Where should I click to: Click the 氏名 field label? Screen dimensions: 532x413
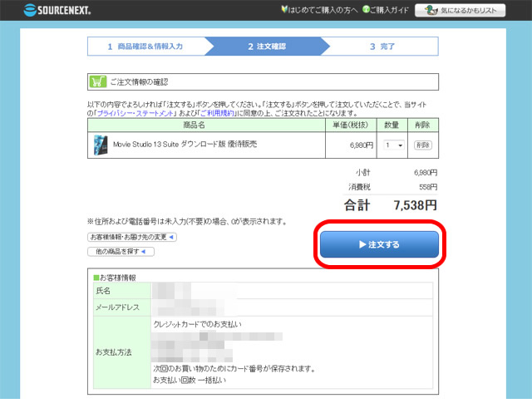(103, 291)
